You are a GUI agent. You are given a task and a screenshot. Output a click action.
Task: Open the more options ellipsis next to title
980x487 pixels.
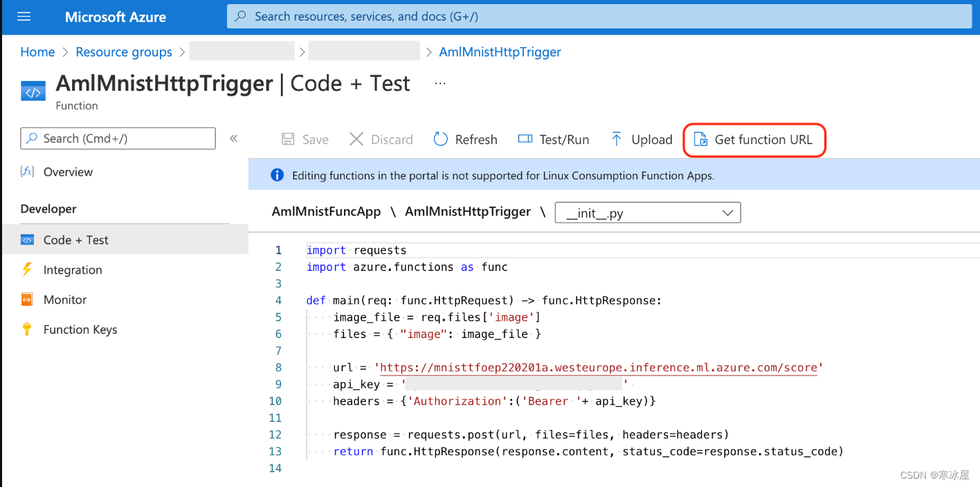tap(440, 83)
